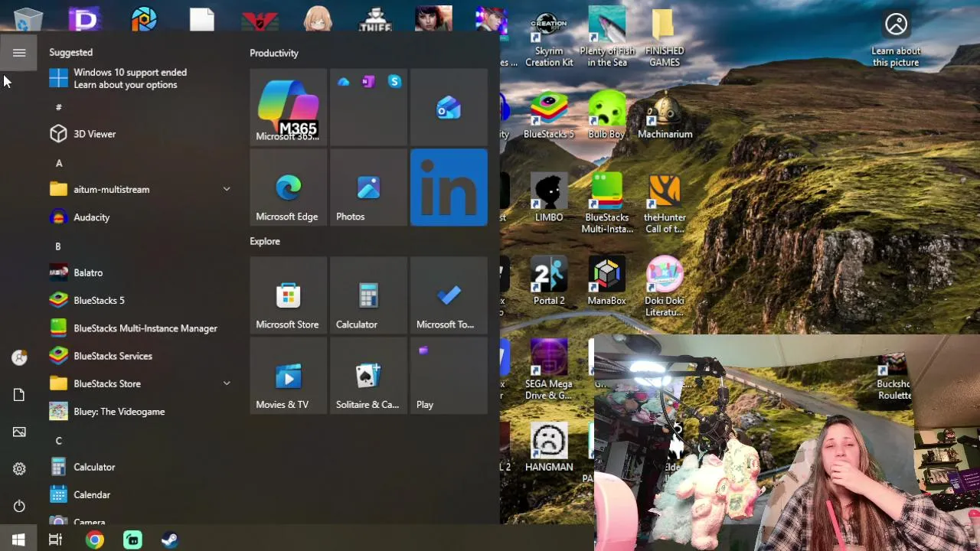Select the Doki Doki Literature Club icon
Screen dimensions: 980x551
pyautogui.click(x=665, y=287)
